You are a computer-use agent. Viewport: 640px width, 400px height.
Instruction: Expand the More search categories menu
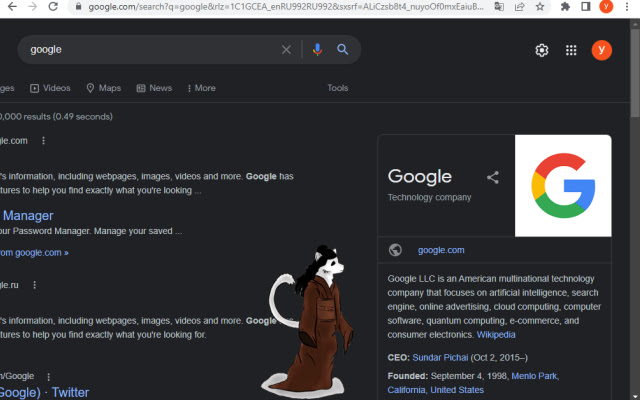coord(201,88)
